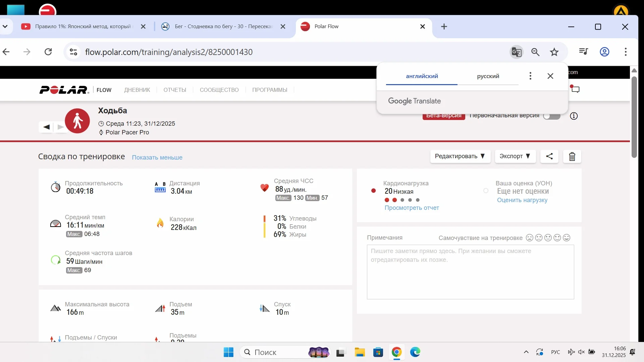Open translate options three-dot menu

pos(530,76)
